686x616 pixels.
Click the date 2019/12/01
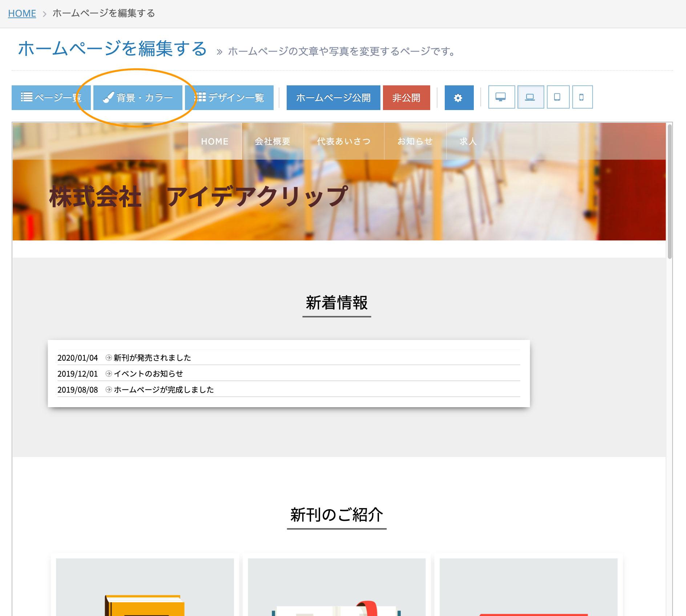pyautogui.click(x=78, y=374)
